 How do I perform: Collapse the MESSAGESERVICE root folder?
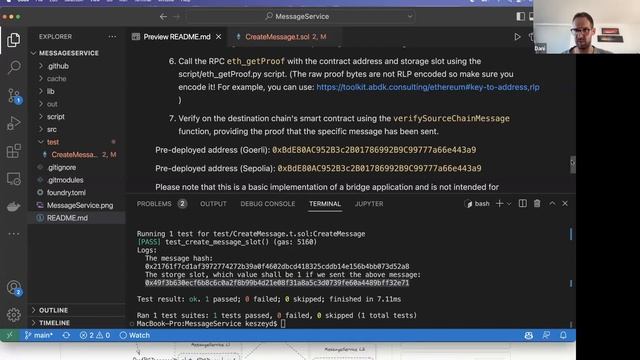(x=77, y=53)
